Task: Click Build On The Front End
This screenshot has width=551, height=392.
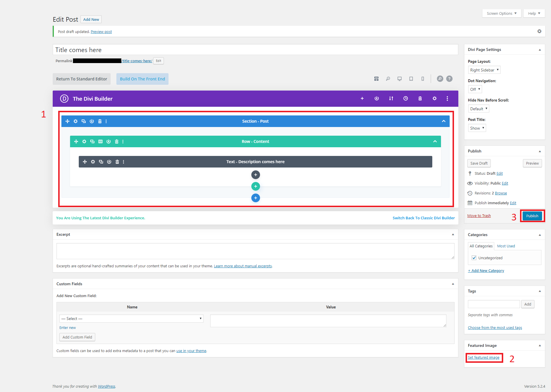Action: [x=142, y=79]
